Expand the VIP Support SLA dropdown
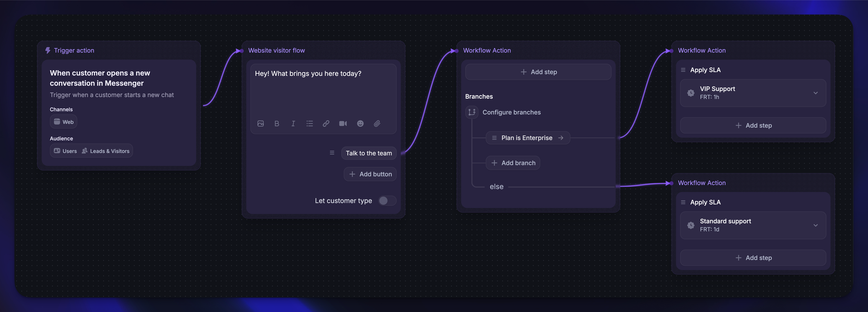 (x=816, y=93)
